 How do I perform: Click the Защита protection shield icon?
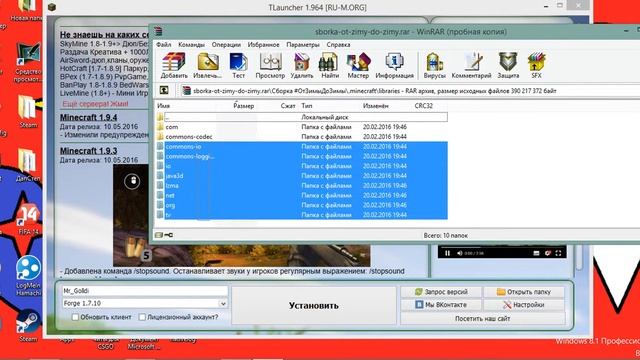(508, 65)
